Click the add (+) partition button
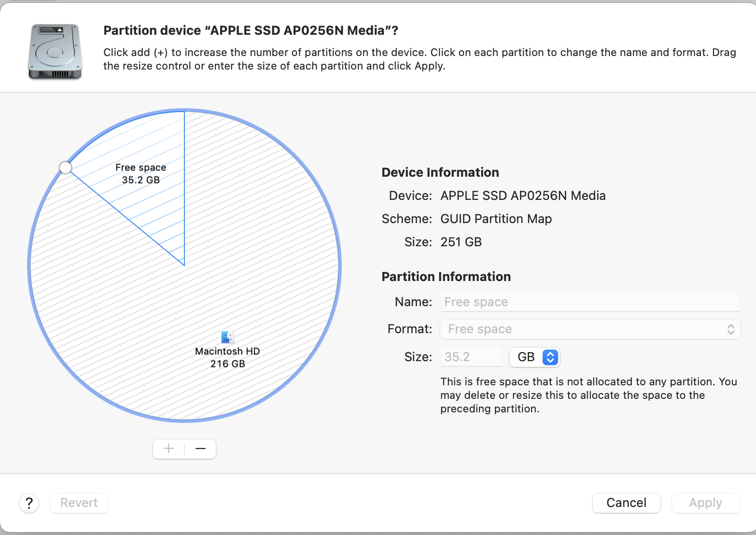The height and width of the screenshot is (535, 756). [x=168, y=449]
